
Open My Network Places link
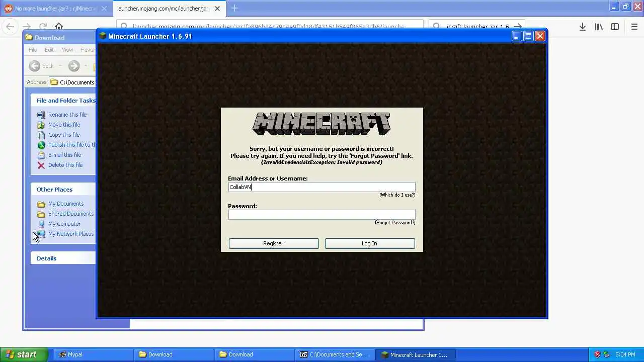coord(71,234)
